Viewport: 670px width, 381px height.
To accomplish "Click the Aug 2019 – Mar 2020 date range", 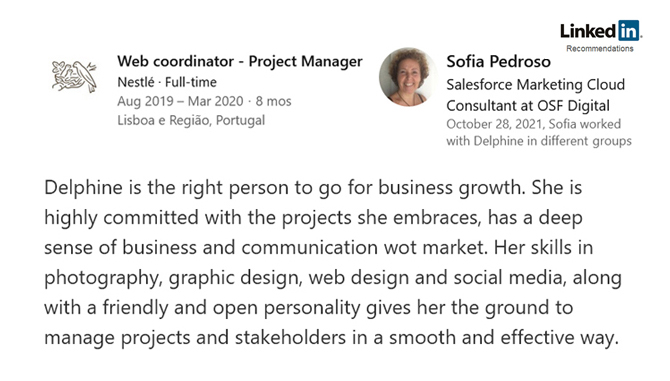I will click(180, 101).
